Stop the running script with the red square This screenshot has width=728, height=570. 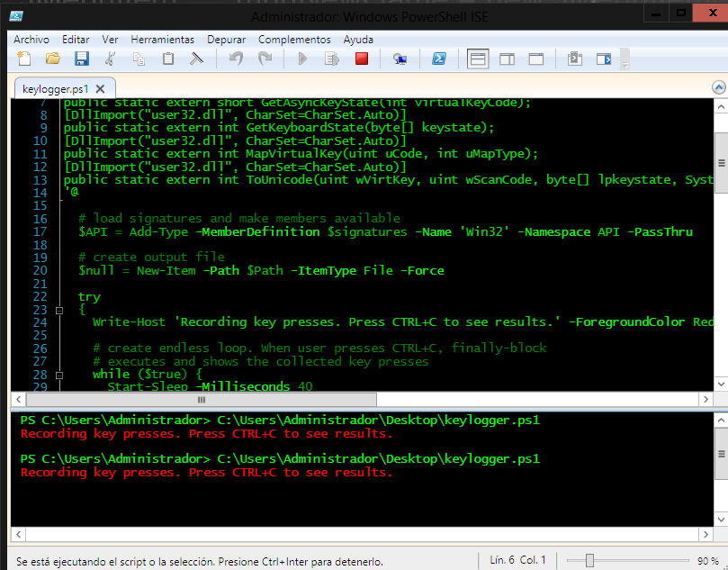pyautogui.click(x=362, y=59)
